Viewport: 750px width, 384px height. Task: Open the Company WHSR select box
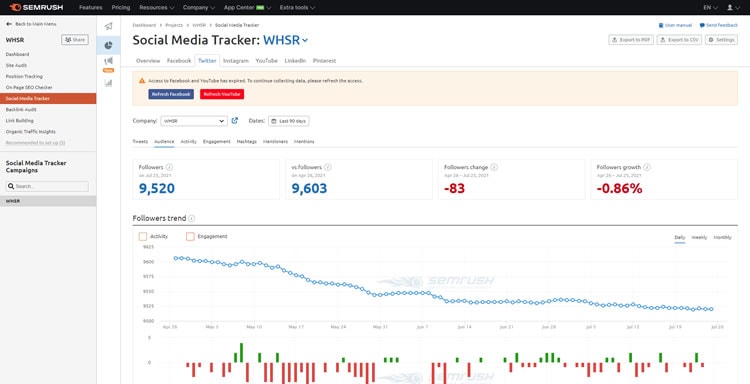194,121
